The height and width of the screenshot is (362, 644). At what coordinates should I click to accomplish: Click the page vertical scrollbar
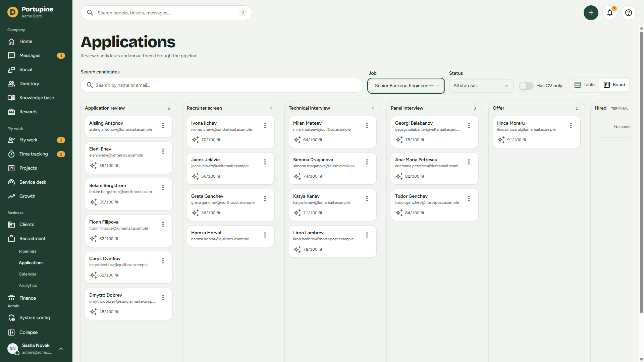pyautogui.click(x=641, y=172)
